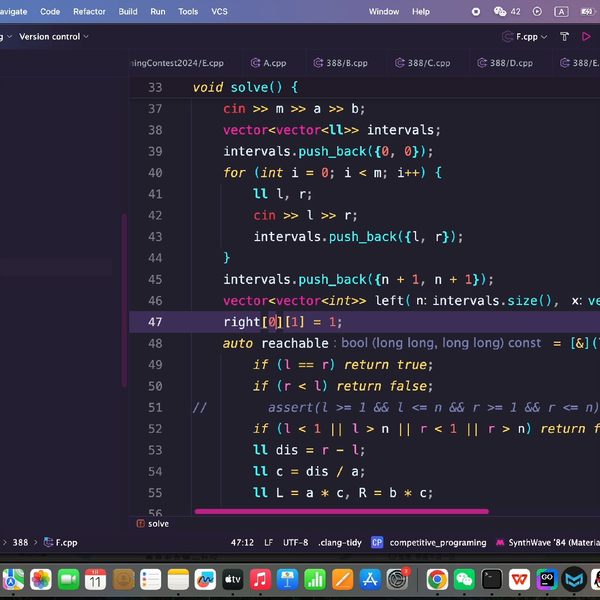This screenshot has height=600, width=600.
Task: Open the Build menu
Action: coord(128,12)
